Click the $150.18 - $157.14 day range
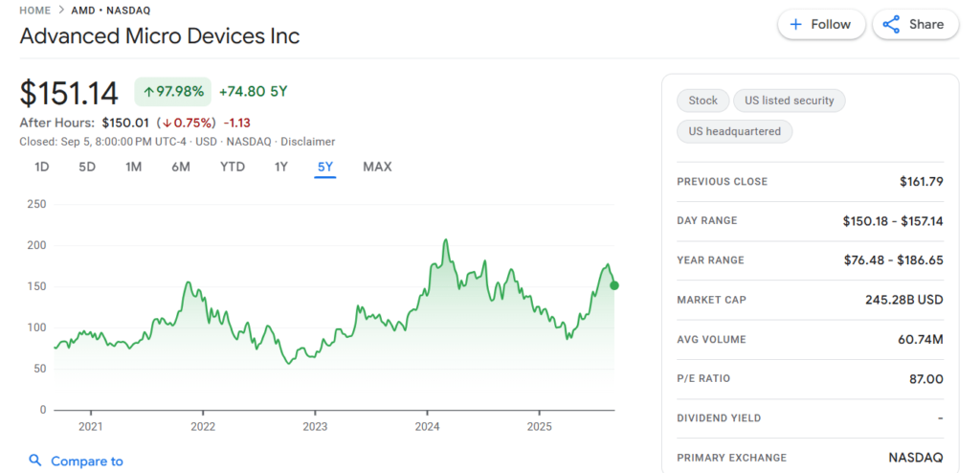980x473 pixels. tap(893, 221)
